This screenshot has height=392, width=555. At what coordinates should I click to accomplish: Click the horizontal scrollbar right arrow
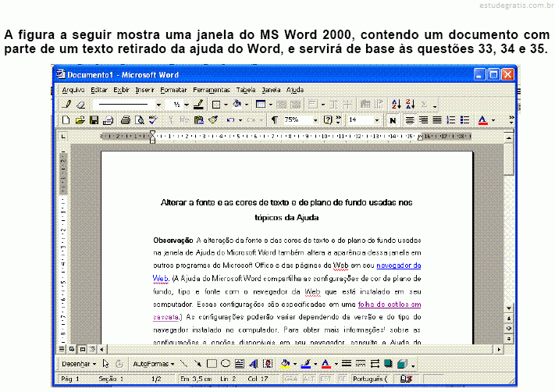click(x=499, y=350)
